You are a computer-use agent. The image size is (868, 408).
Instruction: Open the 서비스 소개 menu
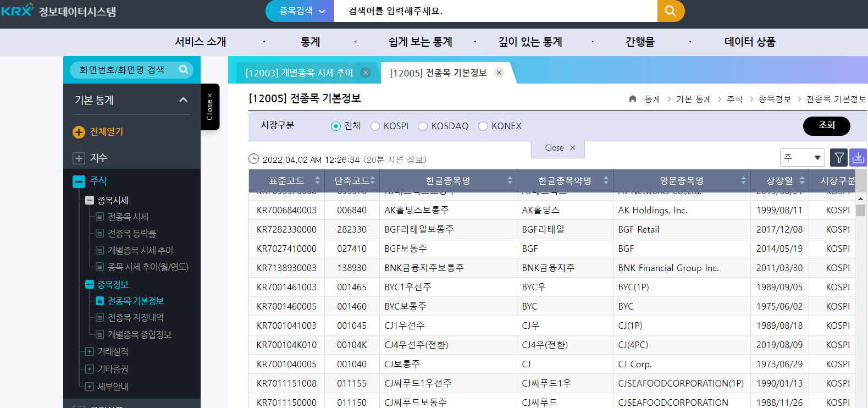(201, 42)
